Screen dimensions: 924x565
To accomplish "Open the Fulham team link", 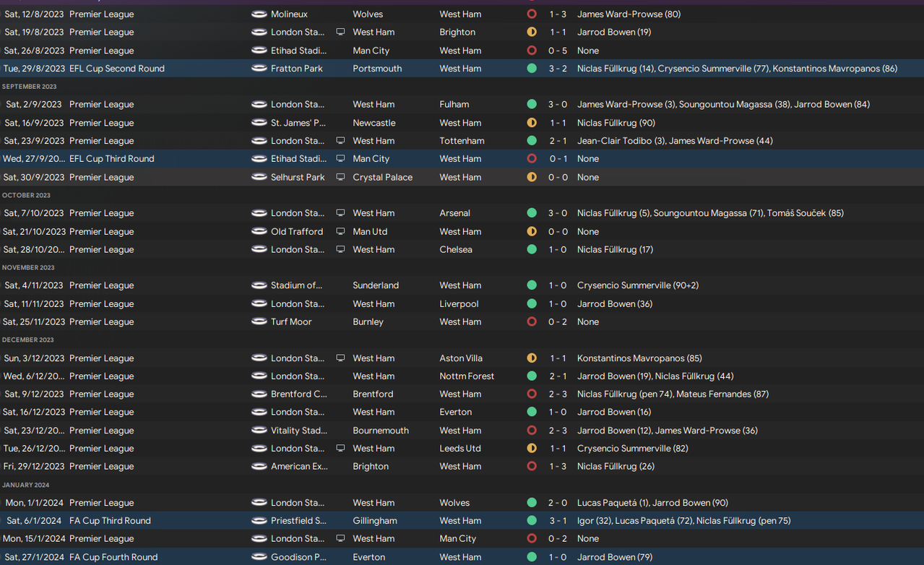I will point(454,105).
